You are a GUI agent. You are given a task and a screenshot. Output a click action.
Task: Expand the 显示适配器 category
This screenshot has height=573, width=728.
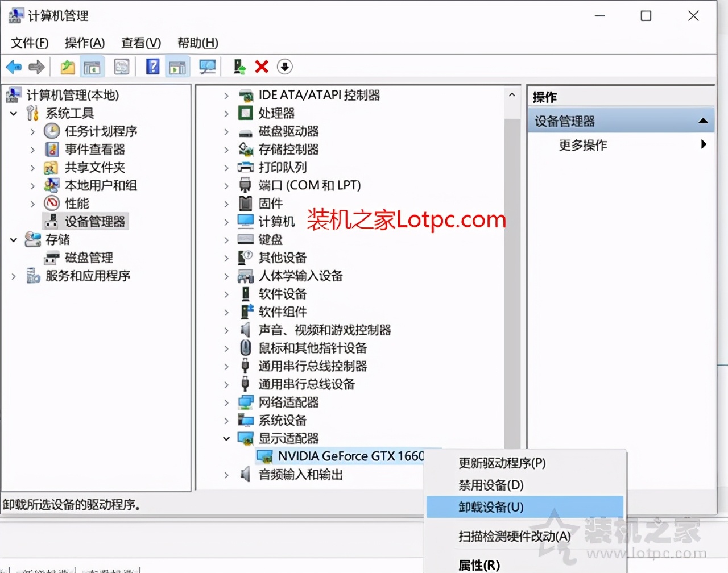pos(226,438)
